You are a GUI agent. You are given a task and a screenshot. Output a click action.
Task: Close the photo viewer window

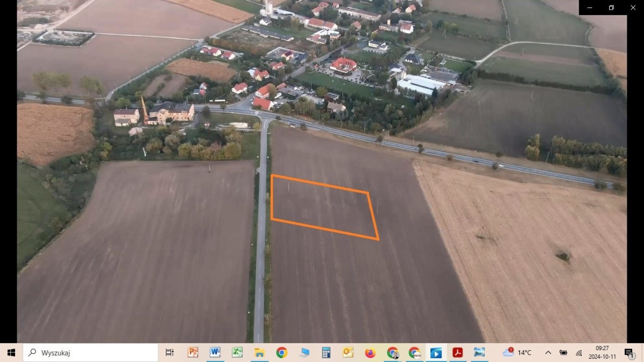coord(633,8)
